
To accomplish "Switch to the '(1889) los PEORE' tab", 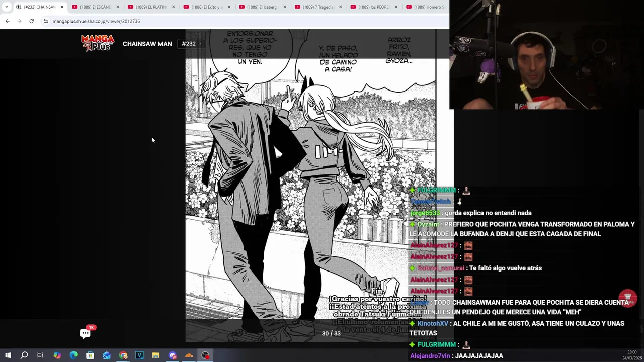I will [373, 7].
